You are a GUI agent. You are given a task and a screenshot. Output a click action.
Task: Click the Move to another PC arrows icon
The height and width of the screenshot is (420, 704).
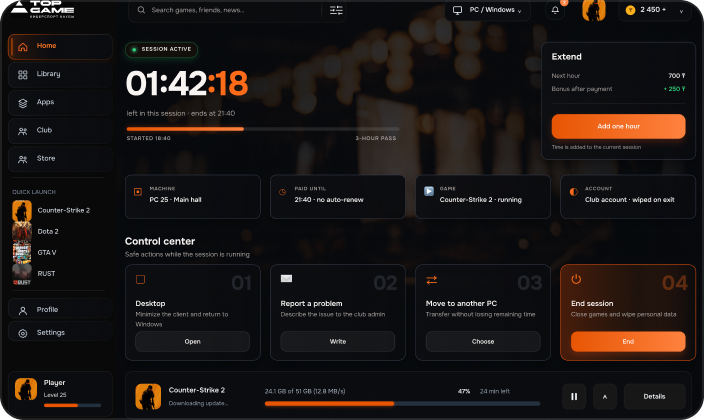431,280
